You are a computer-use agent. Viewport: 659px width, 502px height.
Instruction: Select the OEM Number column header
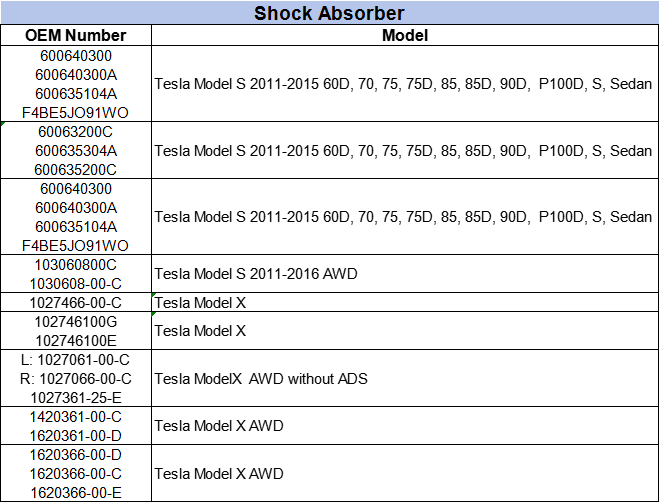(x=75, y=35)
